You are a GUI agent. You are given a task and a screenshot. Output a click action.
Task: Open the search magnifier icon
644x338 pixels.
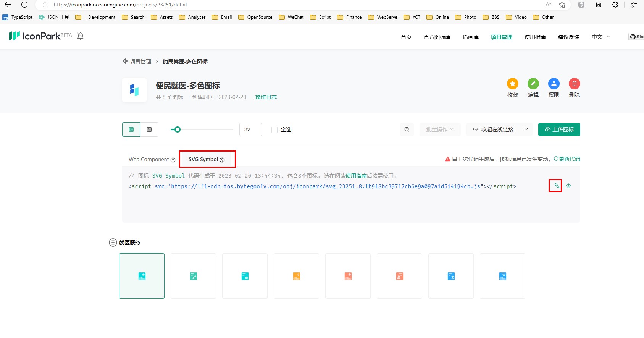(x=407, y=129)
